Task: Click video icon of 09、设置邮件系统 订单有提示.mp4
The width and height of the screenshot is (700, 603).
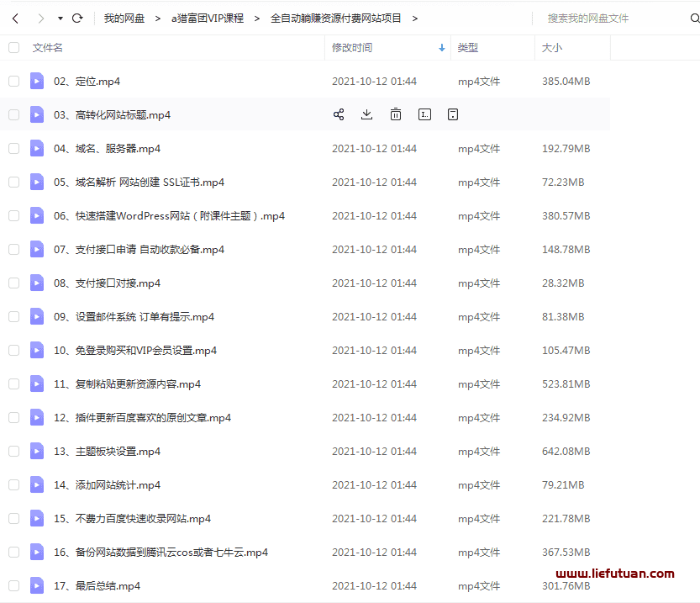Action: [x=37, y=317]
